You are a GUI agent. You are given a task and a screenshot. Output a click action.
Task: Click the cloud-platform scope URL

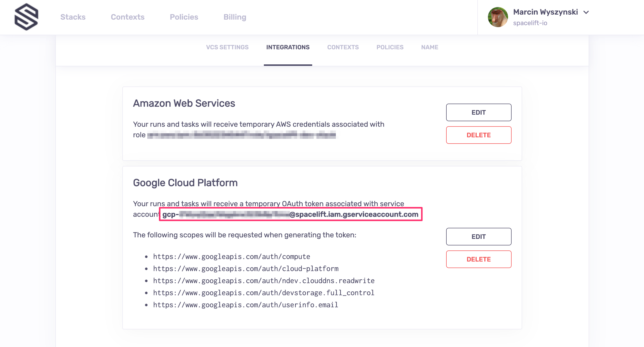(x=246, y=269)
